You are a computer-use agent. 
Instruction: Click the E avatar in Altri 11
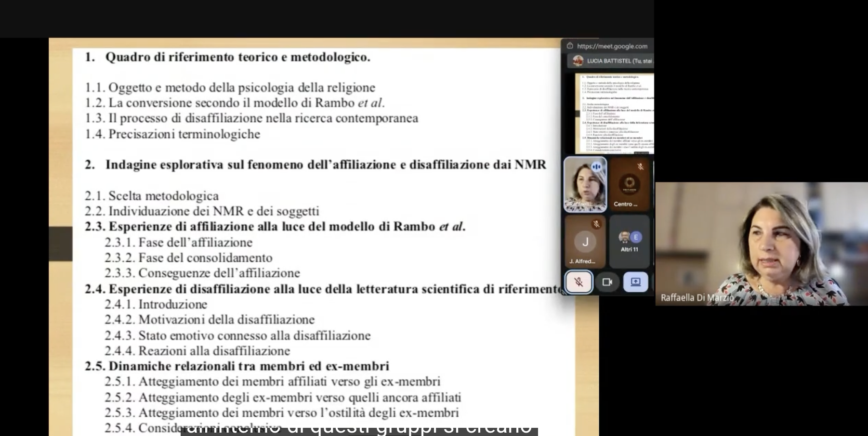[636, 237]
